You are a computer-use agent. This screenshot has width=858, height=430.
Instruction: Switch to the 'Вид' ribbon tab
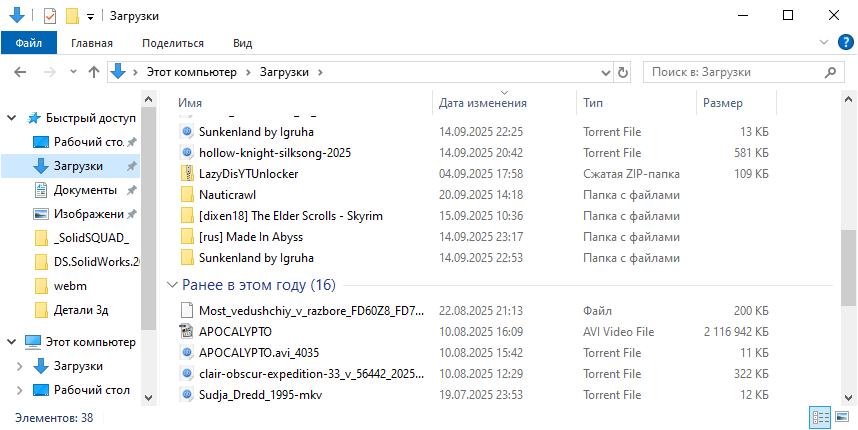click(x=242, y=43)
